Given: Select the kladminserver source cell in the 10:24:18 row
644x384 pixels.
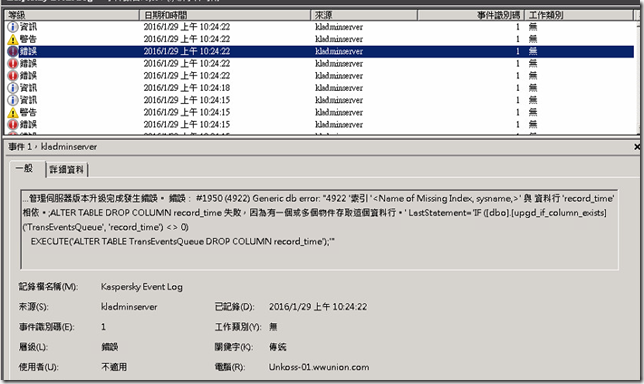Looking at the screenshot, I should click(x=339, y=88).
